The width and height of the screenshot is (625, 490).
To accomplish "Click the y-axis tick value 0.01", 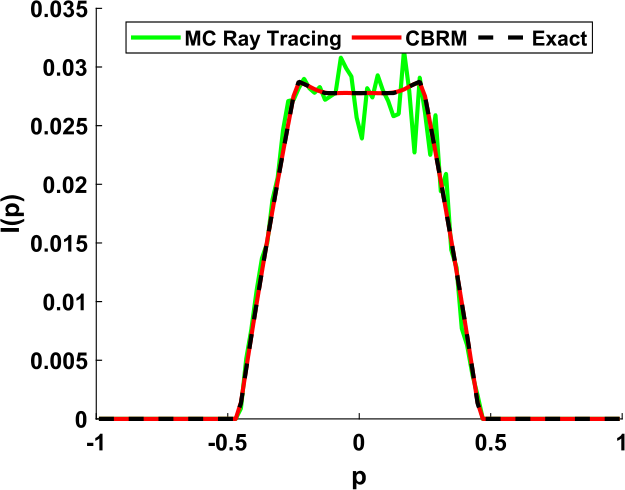I will (x=65, y=303).
